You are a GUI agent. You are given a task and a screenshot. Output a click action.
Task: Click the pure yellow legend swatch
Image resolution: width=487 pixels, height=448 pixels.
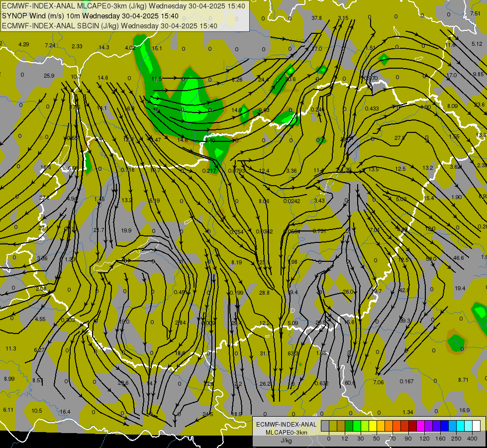coord(373,426)
